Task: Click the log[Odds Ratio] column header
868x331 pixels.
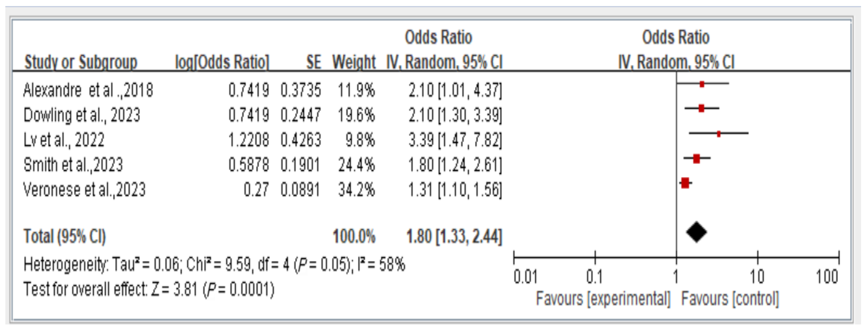Action: click(222, 62)
